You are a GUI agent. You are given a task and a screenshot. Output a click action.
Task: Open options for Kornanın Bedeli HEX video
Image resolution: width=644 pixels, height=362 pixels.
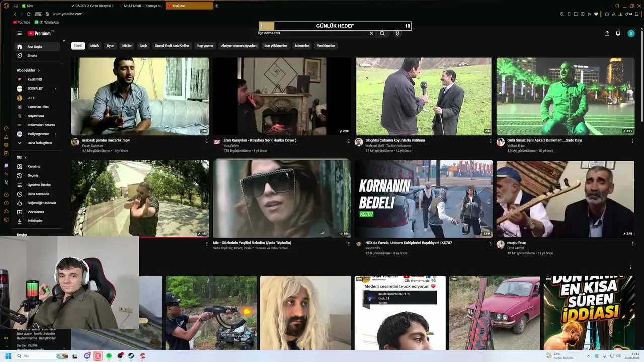[x=491, y=244]
